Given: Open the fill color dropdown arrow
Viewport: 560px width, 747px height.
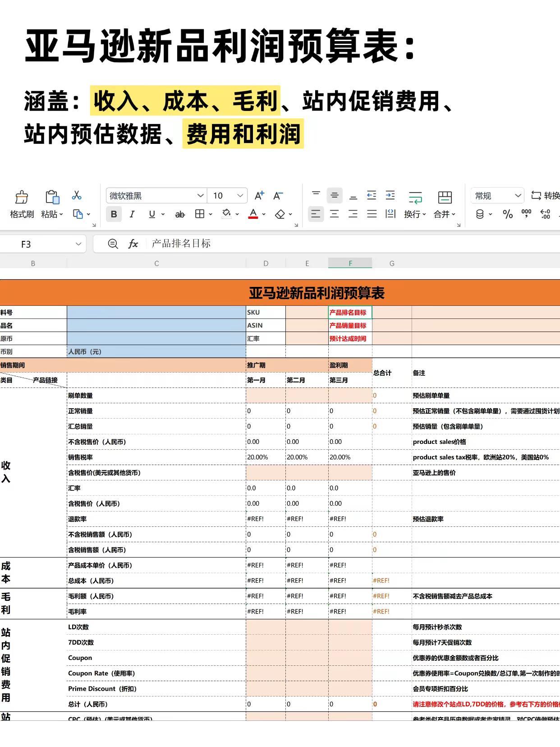Looking at the screenshot, I should coord(237,214).
